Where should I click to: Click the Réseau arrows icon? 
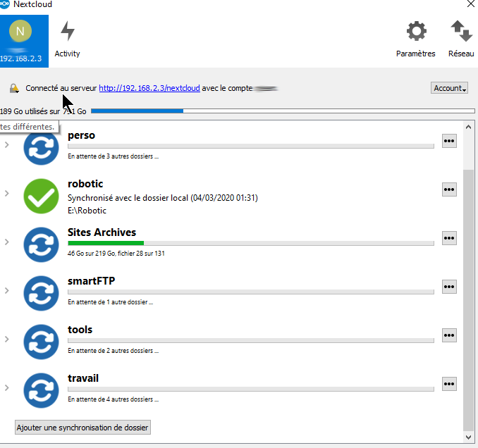[x=461, y=31]
